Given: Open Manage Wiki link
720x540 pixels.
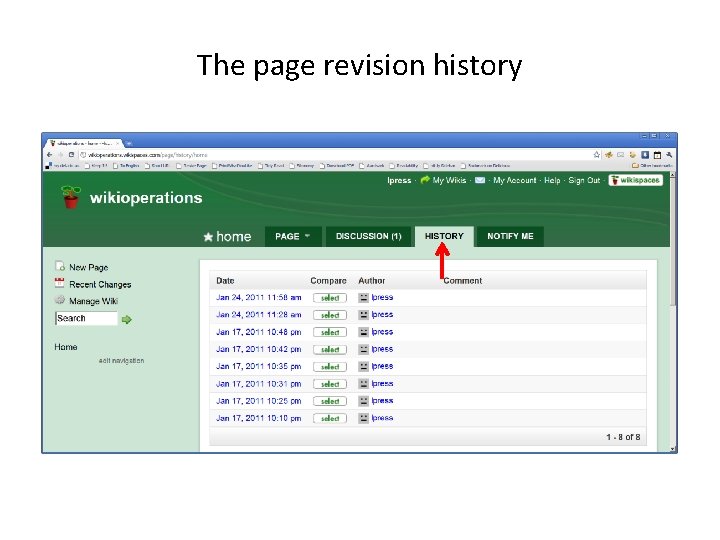Looking at the screenshot, I should coord(94,301).
